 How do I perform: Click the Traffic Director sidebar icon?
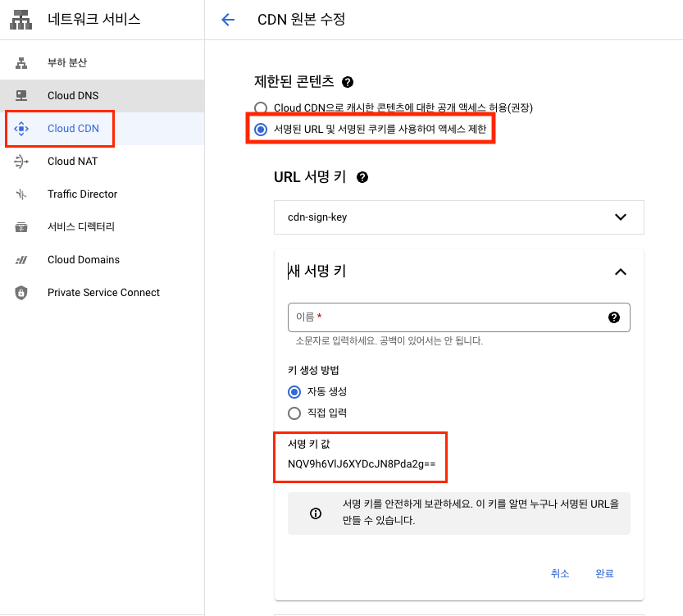(21, 194)
